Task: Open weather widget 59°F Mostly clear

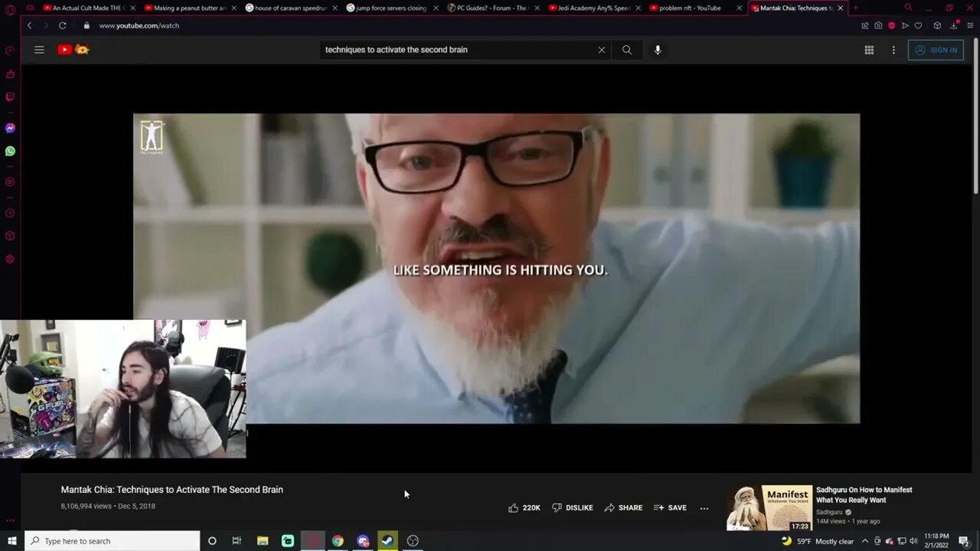Action: tap(817, 541)
